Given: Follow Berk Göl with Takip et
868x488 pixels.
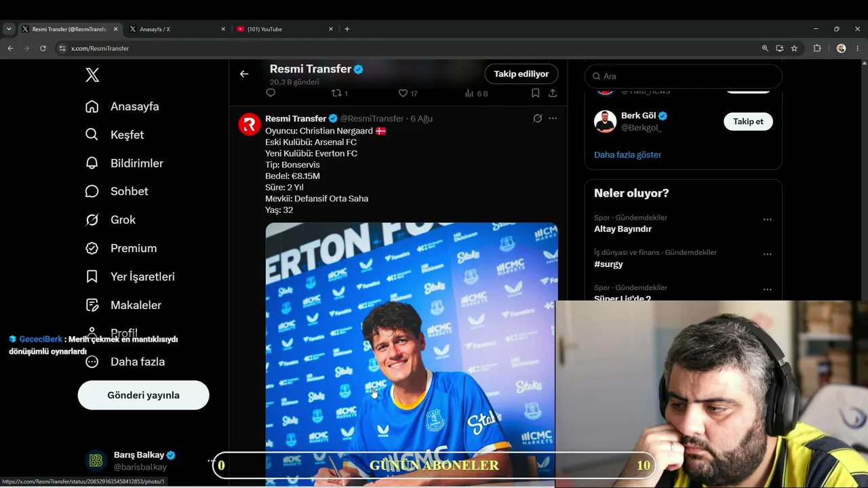Looking at the screenshot, I should point(748,121).
